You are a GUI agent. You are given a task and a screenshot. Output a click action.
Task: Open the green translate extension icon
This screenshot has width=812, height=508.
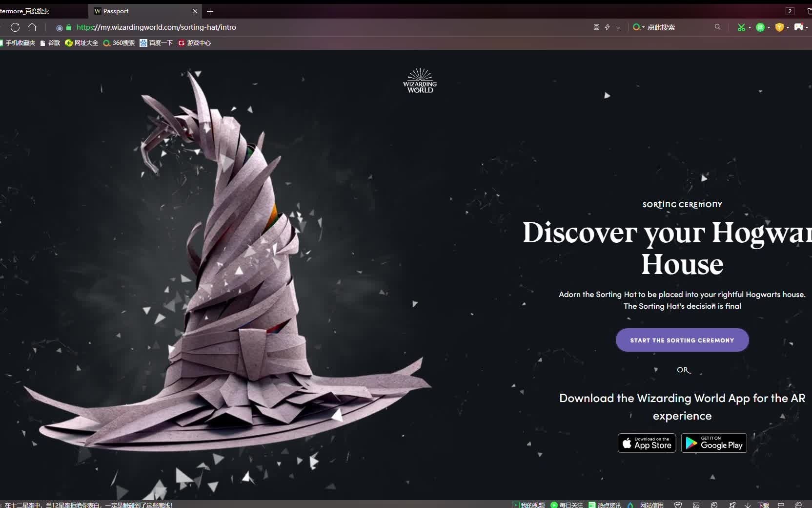[760, 27]
